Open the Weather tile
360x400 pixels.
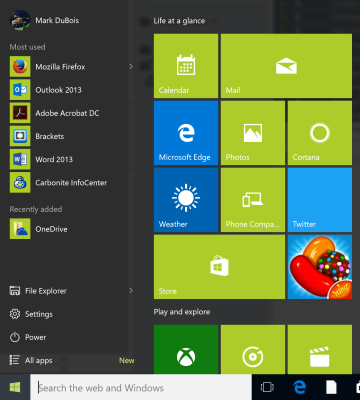tap(186, 200)
